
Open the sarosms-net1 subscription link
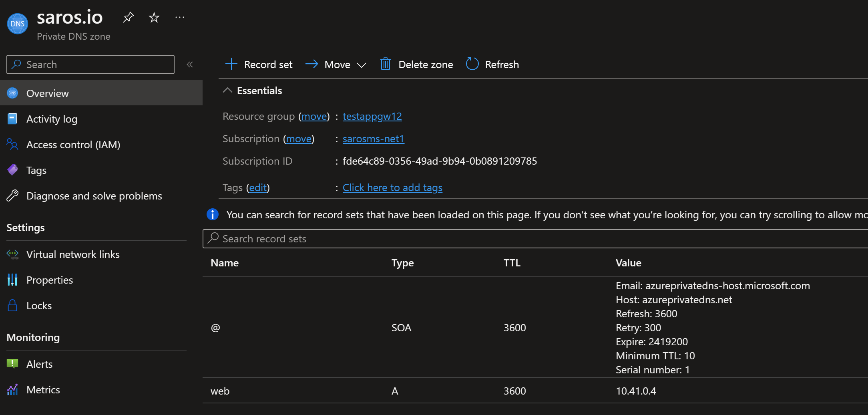pyautogui.click(x=374, y=139)
